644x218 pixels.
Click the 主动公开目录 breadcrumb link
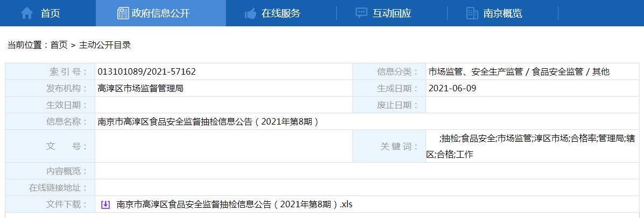click(105, 46)
